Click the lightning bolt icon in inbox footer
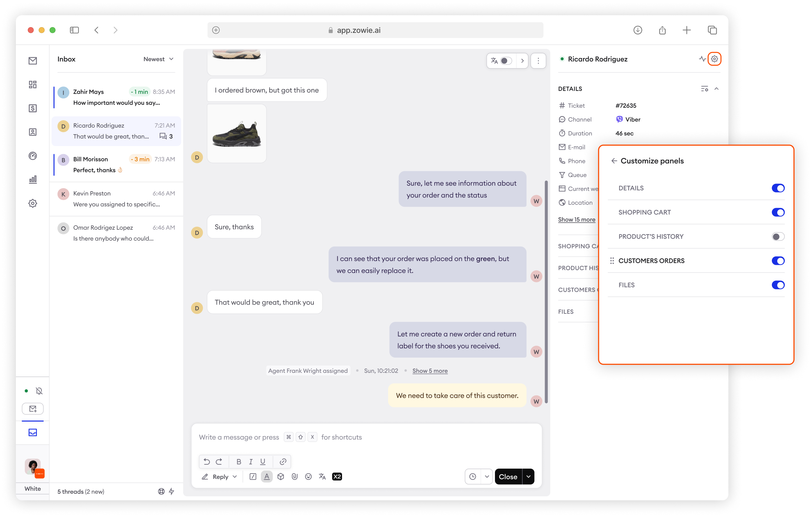The image size is (812, 517). [x=172, y=491]
